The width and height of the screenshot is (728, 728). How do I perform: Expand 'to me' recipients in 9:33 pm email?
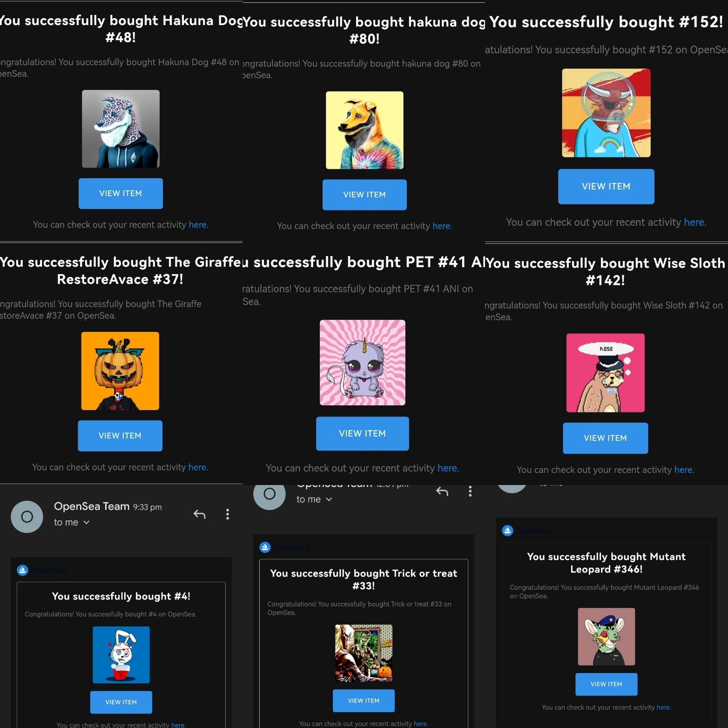(72, 522)
